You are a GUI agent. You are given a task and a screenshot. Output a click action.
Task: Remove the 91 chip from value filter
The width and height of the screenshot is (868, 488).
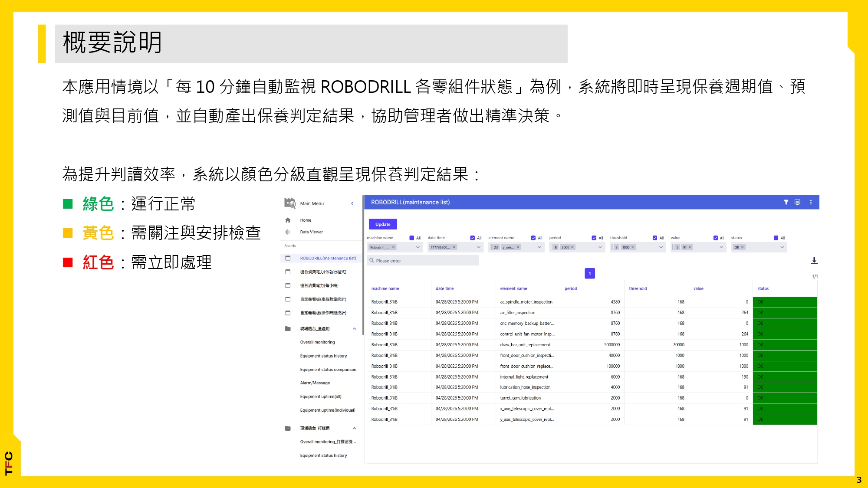(690, 247)
